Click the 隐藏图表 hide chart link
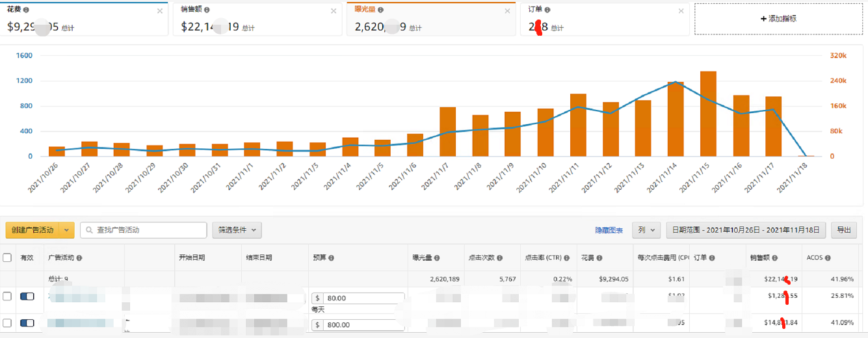The height and width of the screenshot is (338, 868). tap(609, 231)
